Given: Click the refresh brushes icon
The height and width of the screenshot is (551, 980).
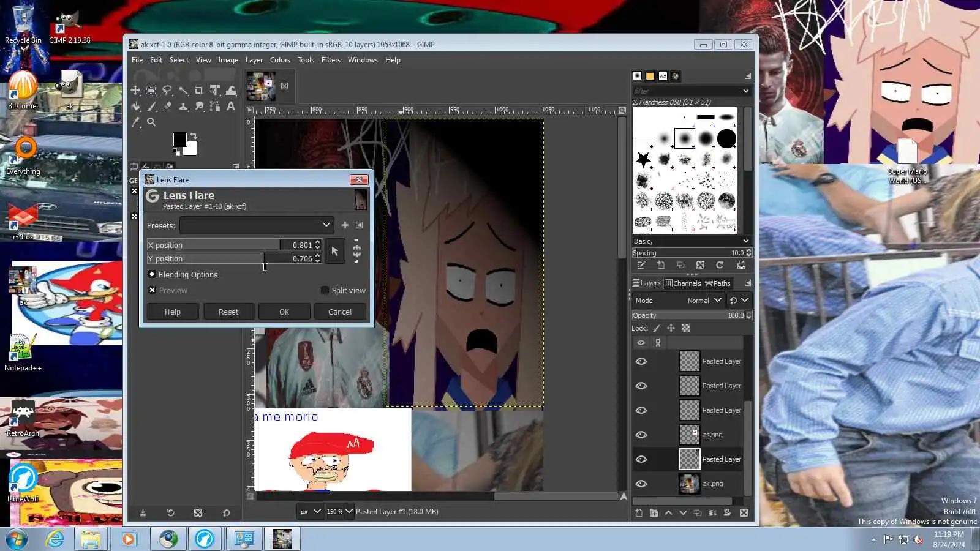Looking at the screenshot, I should click(720, 265).
